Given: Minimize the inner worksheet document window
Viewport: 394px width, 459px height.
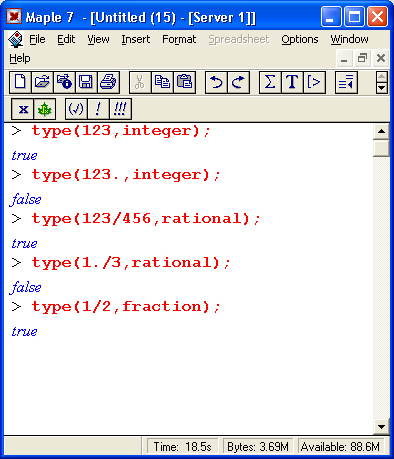Looking at the screenshot, I should point(344,59).
